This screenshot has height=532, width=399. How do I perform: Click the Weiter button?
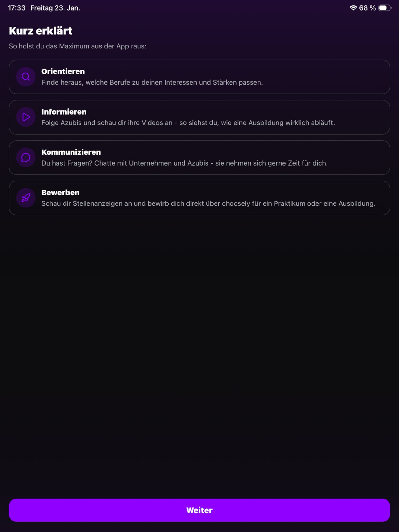coord(199,510)
